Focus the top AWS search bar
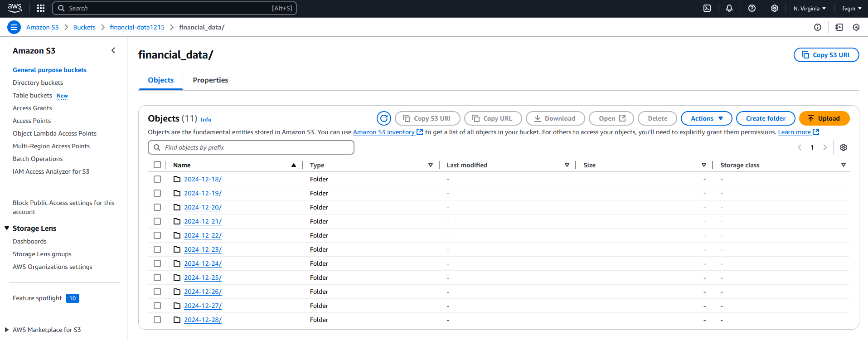The image size is (868, 341). tap(175, 8)
